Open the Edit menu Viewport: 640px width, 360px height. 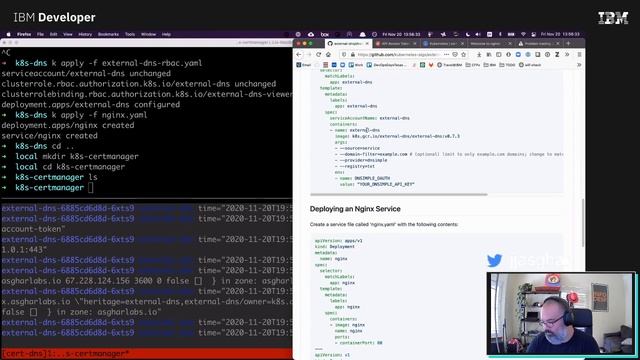coord(53,34)
